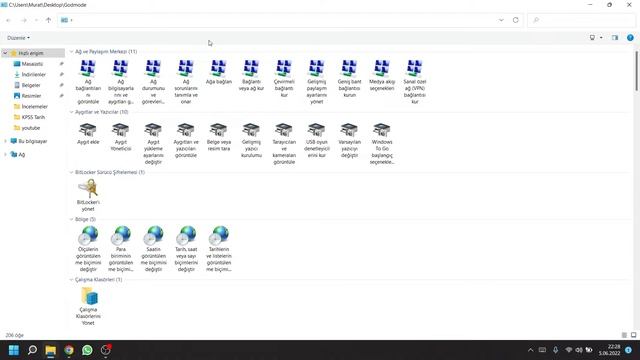This screenshot has width=640, height=360.
Task: Open 'Sanal özel ağ (VPN) bağlantısı kur'
Action: tap(414, 82)
